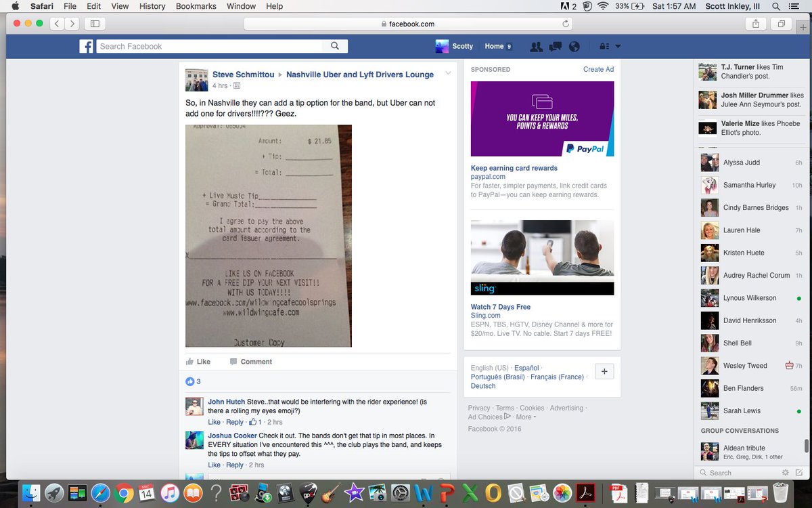Viewport: 812px width, 508px height.
Task: Click the Create Ad link
Action: [x=598, y=70]
